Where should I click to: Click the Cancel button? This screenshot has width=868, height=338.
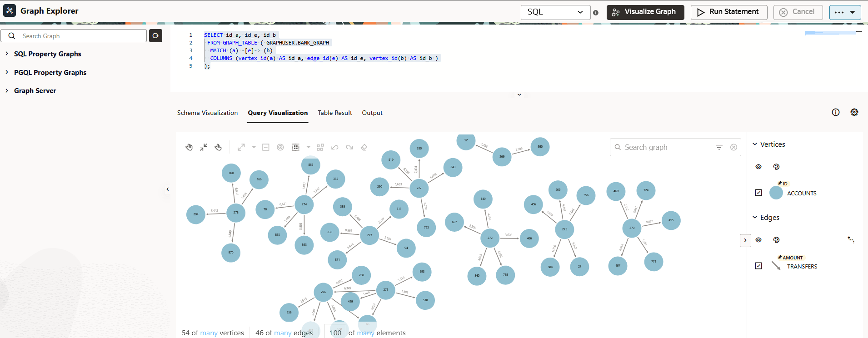[x=798, y=12]
